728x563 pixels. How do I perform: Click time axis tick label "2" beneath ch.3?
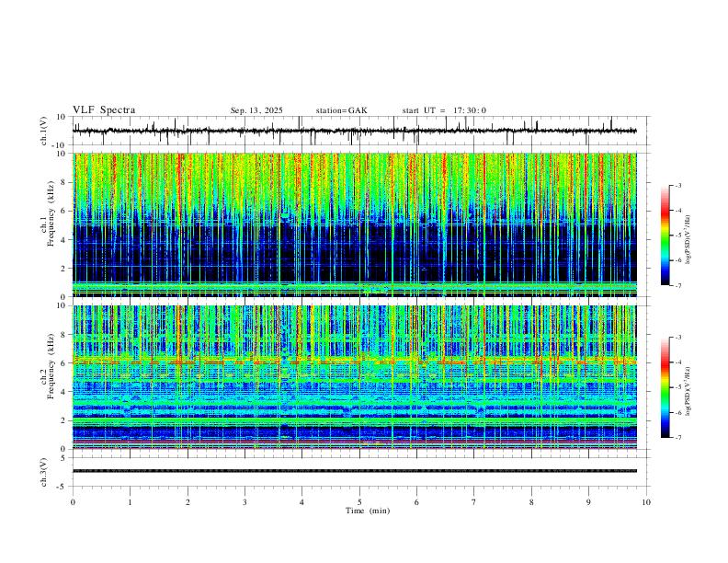[x=188, y=502]
